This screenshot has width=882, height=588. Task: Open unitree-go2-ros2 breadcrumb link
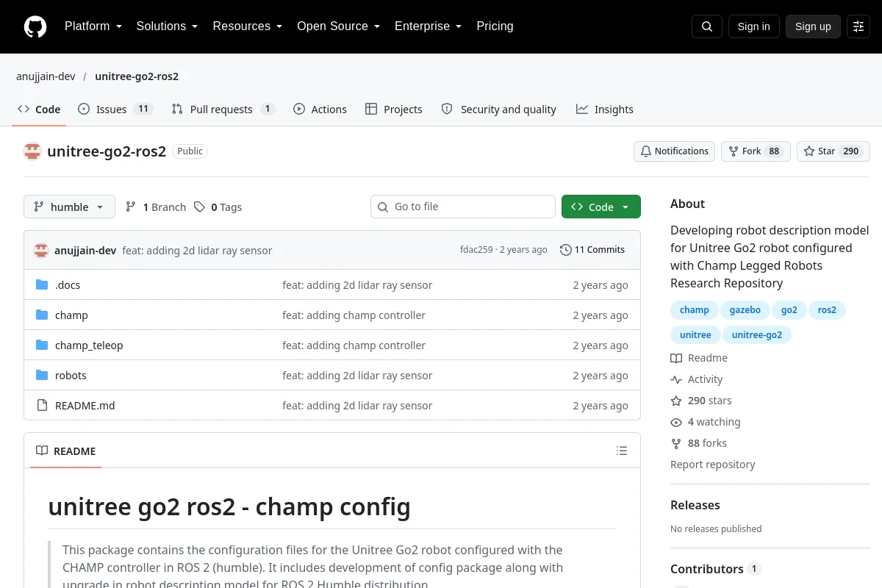coord(137,76)
